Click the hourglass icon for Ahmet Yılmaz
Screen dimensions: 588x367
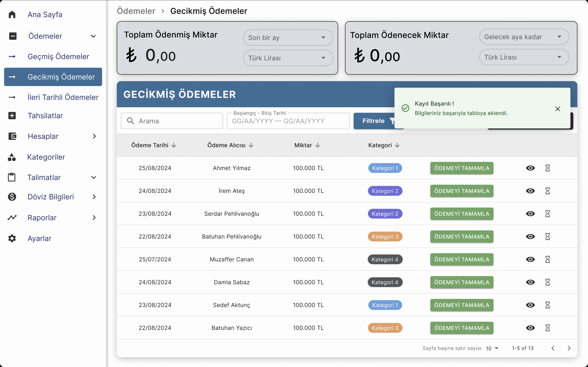point(547,168)
